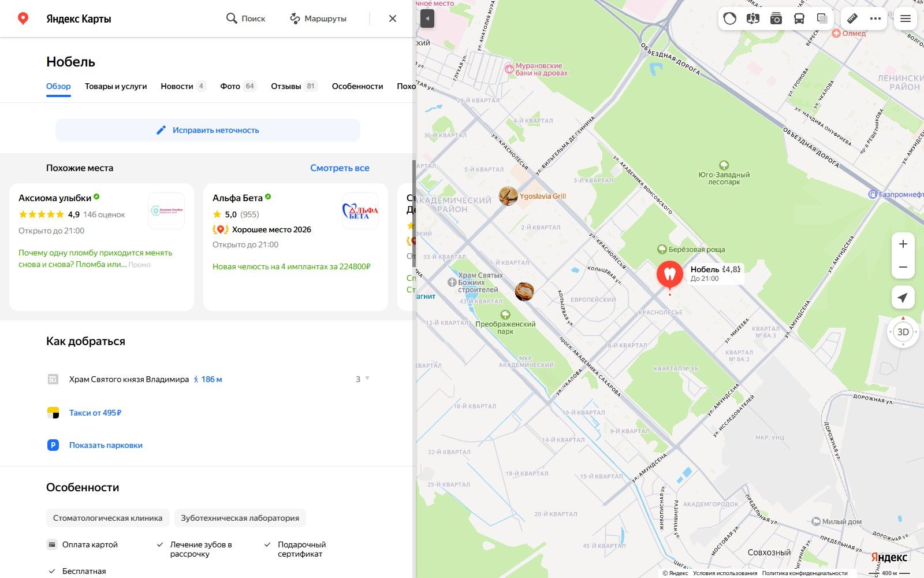Collapse the side panel with arrow button
This screenshot has width=924, height=578.
(x=427, y=18)
